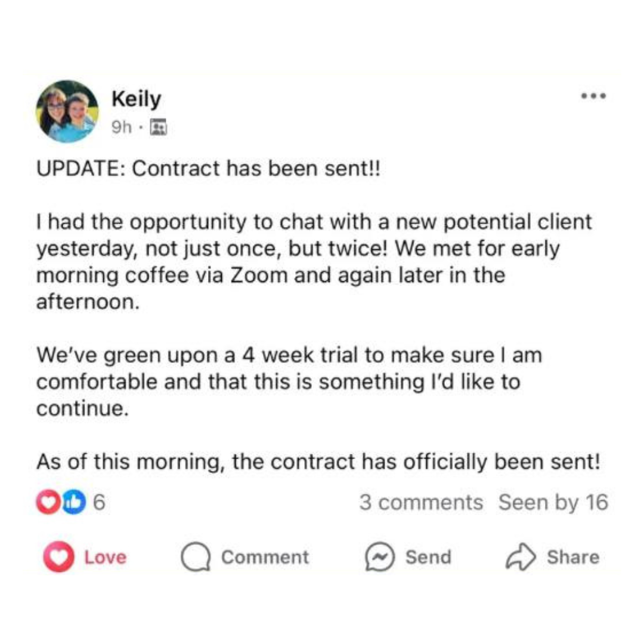Click the Send text label
The height and width of the screenshot is (644, 644).
[428, 558]
